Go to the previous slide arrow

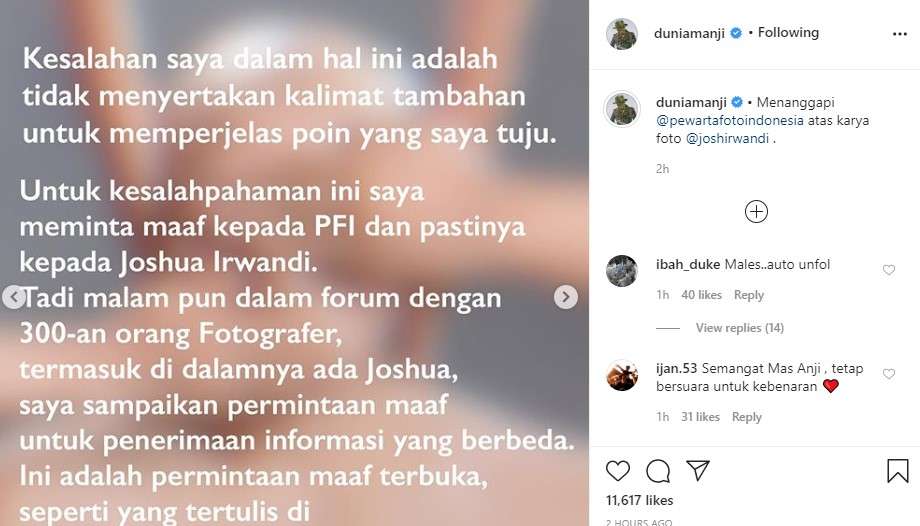[13, 297]
